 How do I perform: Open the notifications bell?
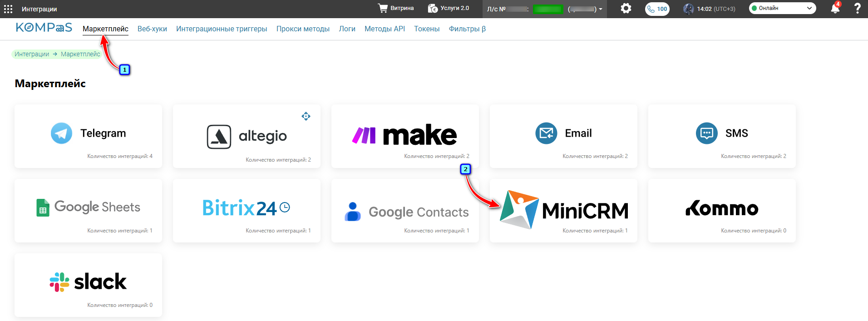[x=835, y=8]
